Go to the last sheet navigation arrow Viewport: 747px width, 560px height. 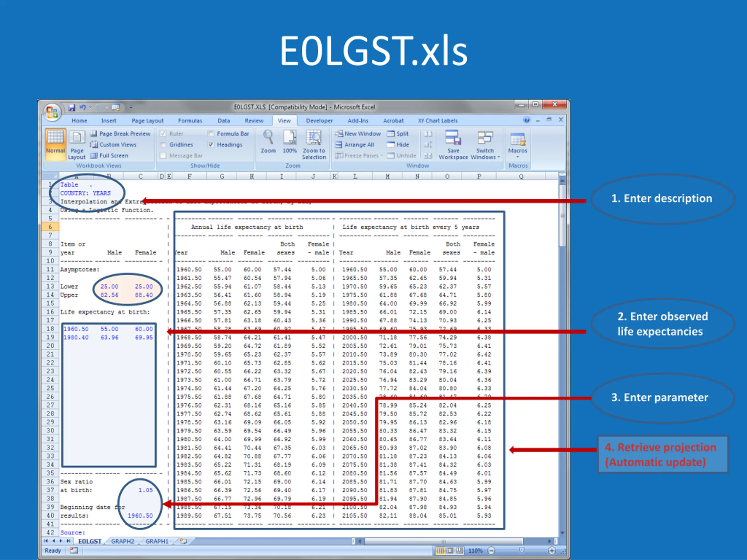69,541
